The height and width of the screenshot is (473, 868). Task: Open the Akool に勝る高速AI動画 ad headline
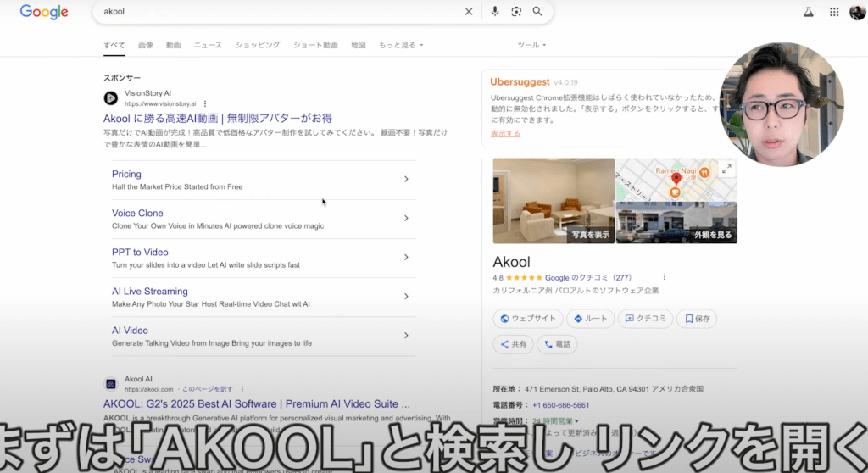[x=218, y=118]
